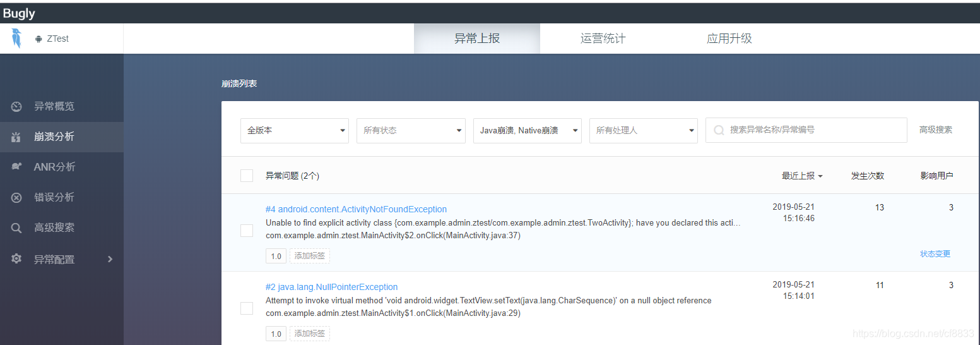Click the 发生次数 column header
The height and width of the screenshot is (345, 980).
tap(868, 176)
